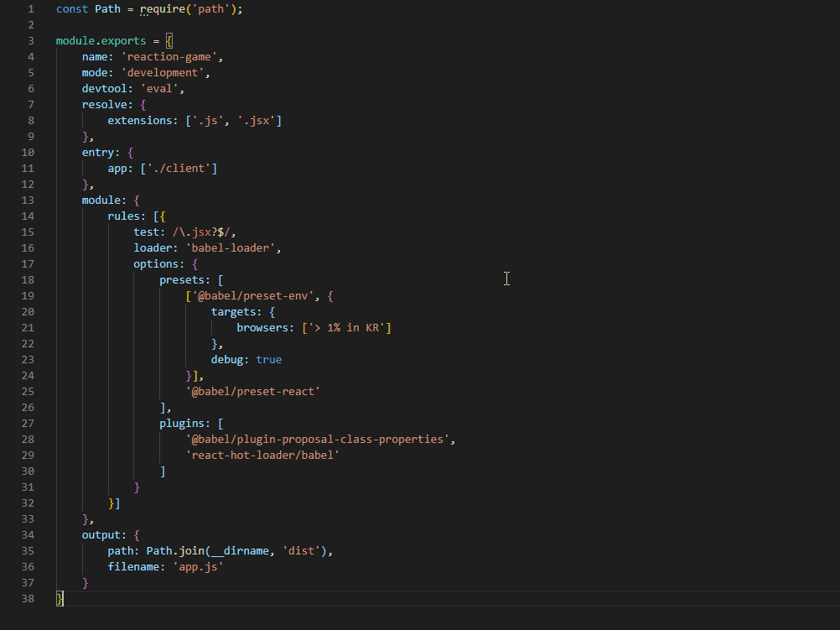The width and height of the screenshot is (840, 630).
Task: Click the targets key on line 20
Action: click(x=234, y=311)
